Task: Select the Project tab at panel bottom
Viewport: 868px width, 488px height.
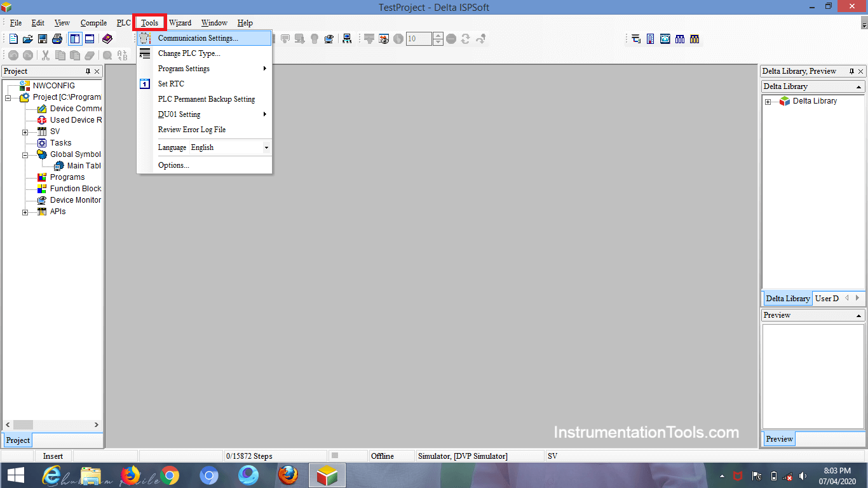Action: pos(18,440)
